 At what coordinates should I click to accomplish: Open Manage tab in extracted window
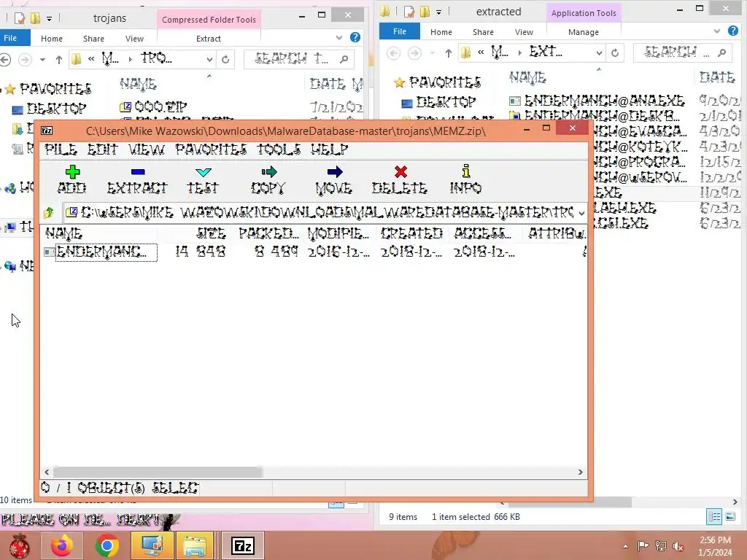click(584, 32)
